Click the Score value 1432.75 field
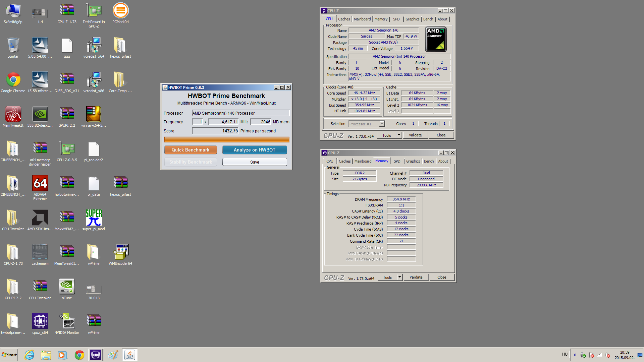Screen dimensions: 644x362 tap(215, 131)
